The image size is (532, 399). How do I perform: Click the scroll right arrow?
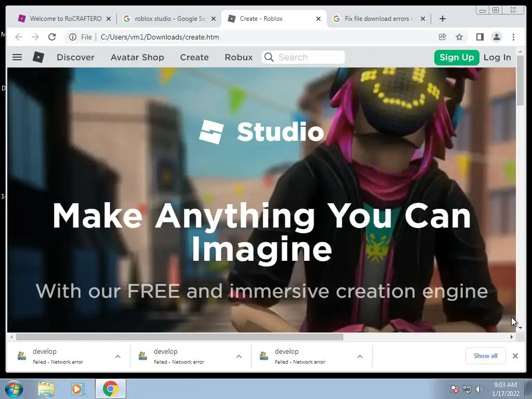512,337
